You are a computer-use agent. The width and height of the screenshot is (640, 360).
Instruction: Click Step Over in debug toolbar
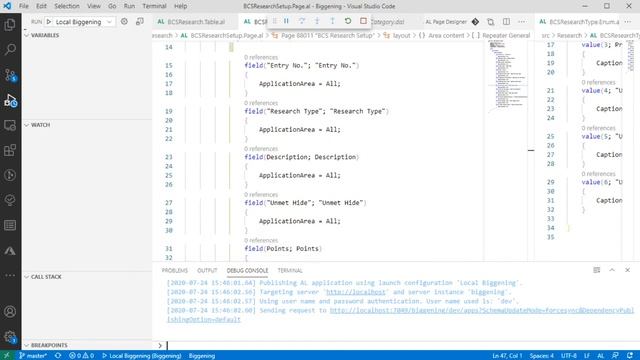click(302, 21)
